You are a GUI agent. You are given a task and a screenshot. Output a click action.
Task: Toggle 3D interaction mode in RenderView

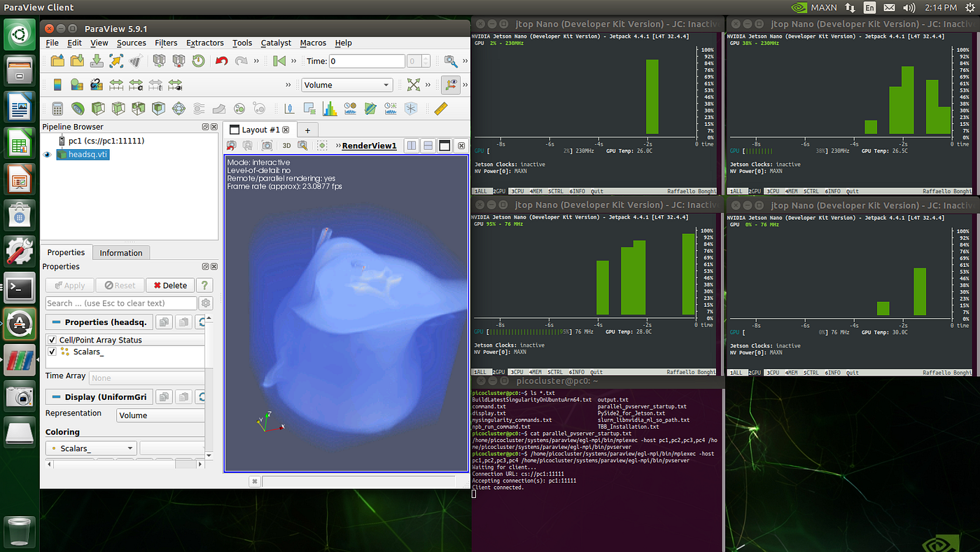(x=286, y=146)
